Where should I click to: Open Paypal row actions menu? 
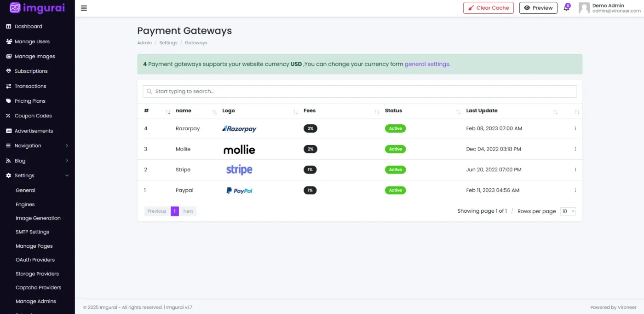click(x=575, y=190)
